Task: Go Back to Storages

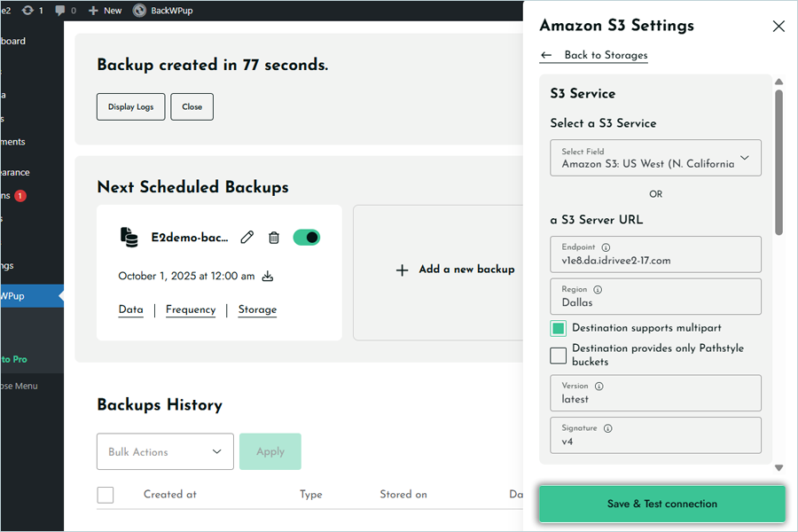Action: (605, 55)
